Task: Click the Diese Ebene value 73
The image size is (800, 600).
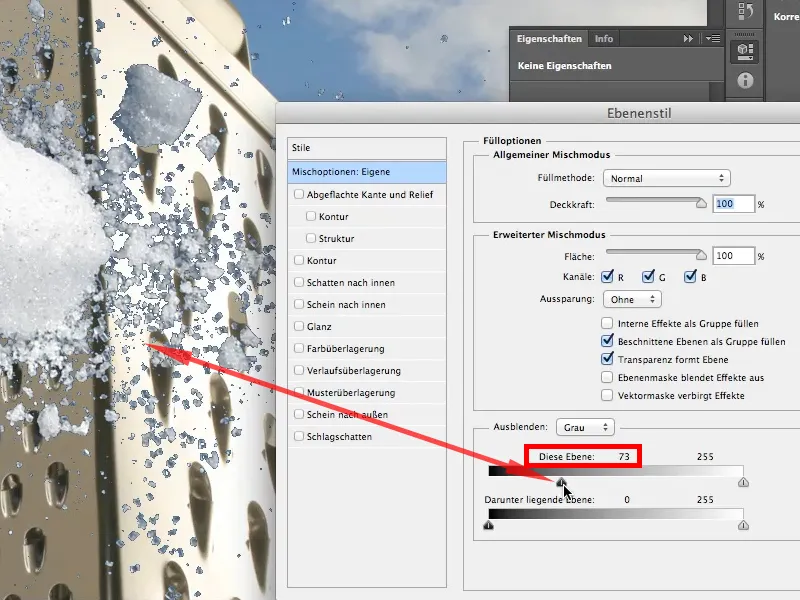Action: pyautogui.click(x=624, y=457)
